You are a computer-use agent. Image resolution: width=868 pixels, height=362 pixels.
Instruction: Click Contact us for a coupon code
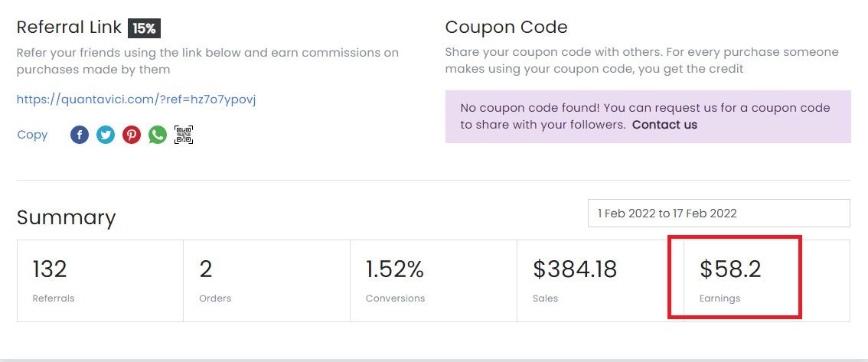665,125
